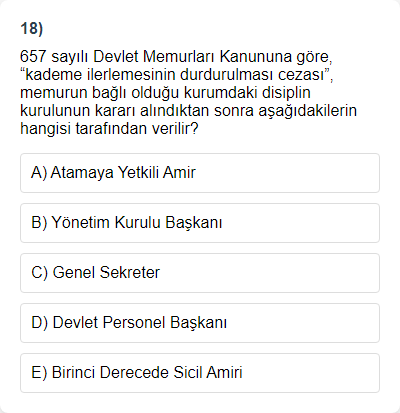This screenshot has height=413, width=400.
Task: Select answer A) Atamaya Yetkili Amir
Action: (200, 173)
